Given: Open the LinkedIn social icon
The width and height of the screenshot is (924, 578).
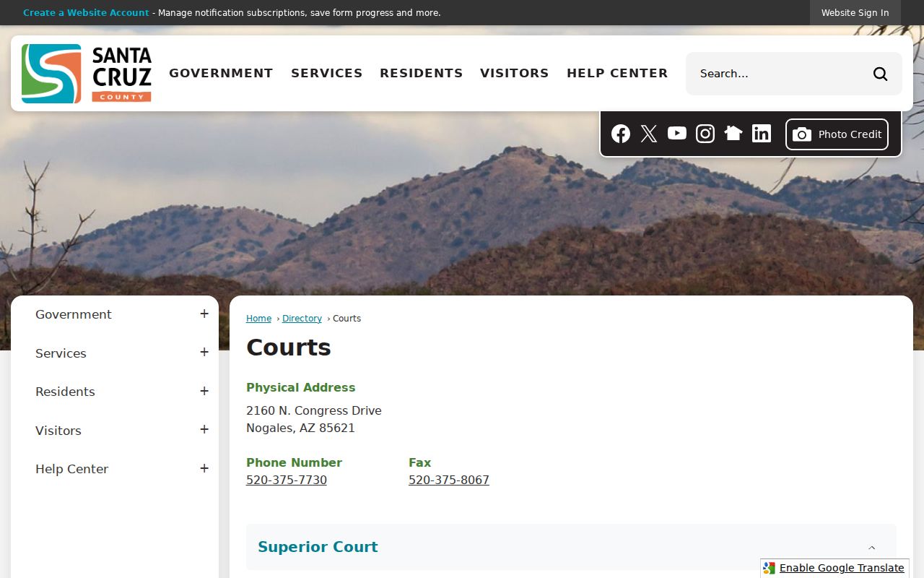Looking at the screenshot, I should 762,133.
